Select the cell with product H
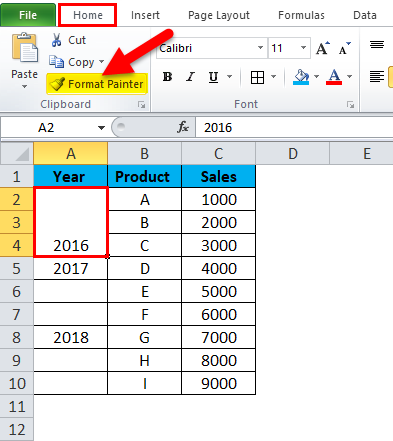The image size is (393, 441). (145, 360)
